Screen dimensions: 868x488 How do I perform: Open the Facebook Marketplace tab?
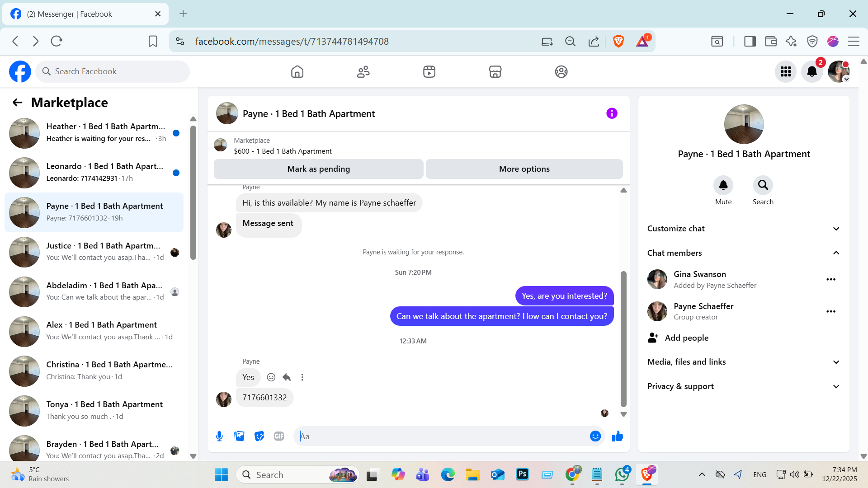(x=495, y=71)
